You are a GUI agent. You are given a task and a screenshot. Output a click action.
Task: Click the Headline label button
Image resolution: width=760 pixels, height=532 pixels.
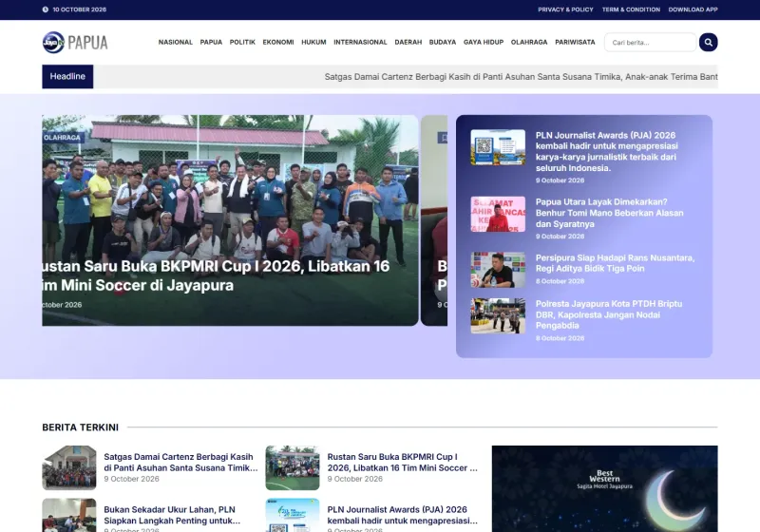(67, 77)
